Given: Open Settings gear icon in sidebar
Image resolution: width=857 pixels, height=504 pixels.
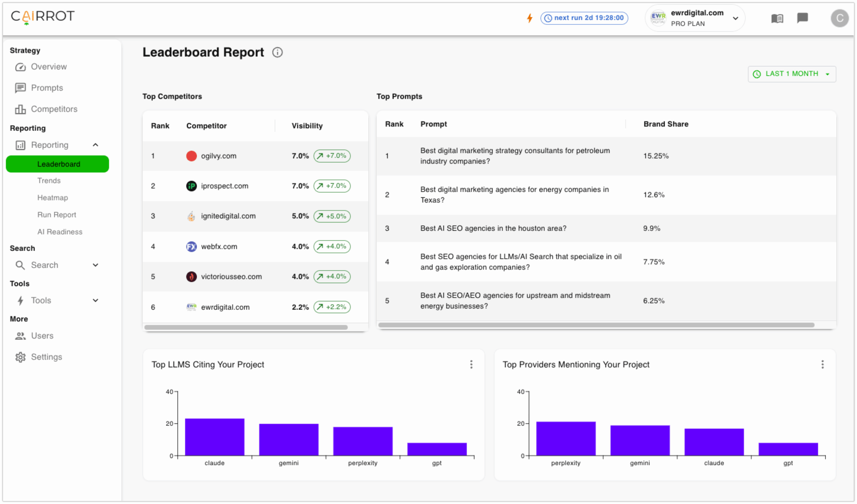Looking at the screenshot, I should click(x=20, y=357).
